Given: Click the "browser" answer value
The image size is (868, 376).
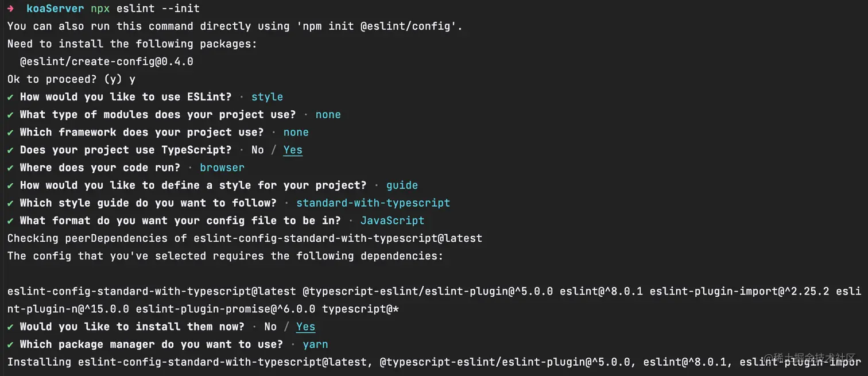Looking at the screenshot, I should 222,168.
